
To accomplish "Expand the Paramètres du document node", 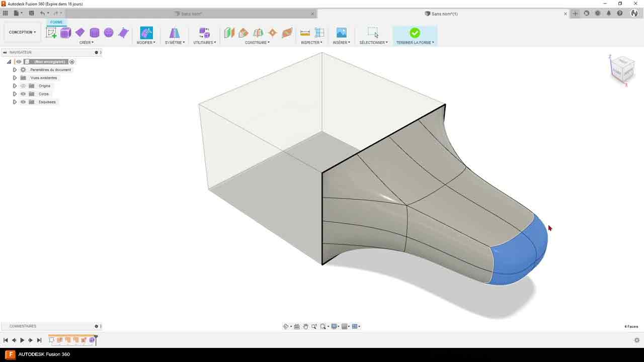I will coord(15,70).
